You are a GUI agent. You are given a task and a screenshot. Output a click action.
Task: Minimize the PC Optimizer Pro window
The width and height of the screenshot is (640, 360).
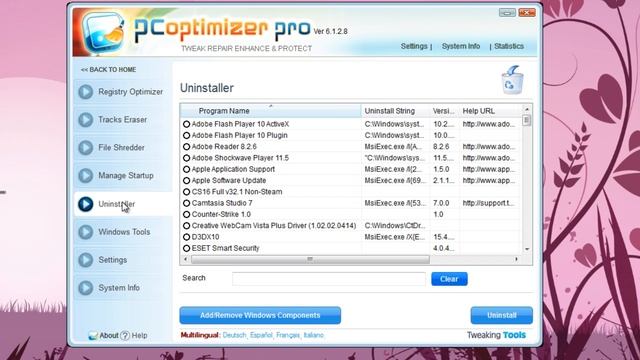[507, 13]
